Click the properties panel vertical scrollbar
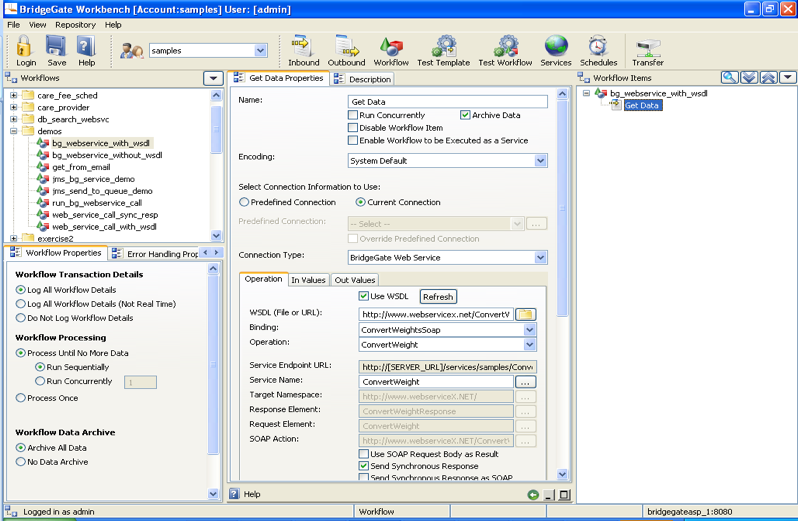The height and width of the screenshot is (521, 798). [x=562, y=207]
